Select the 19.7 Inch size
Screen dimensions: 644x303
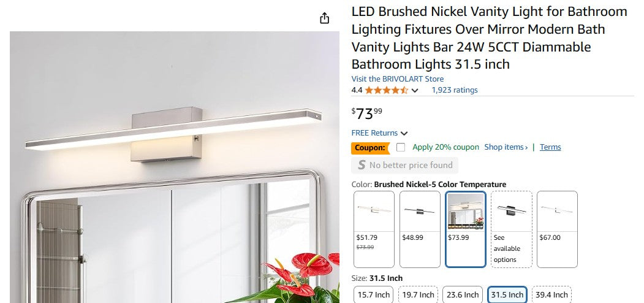pos(419,294)
